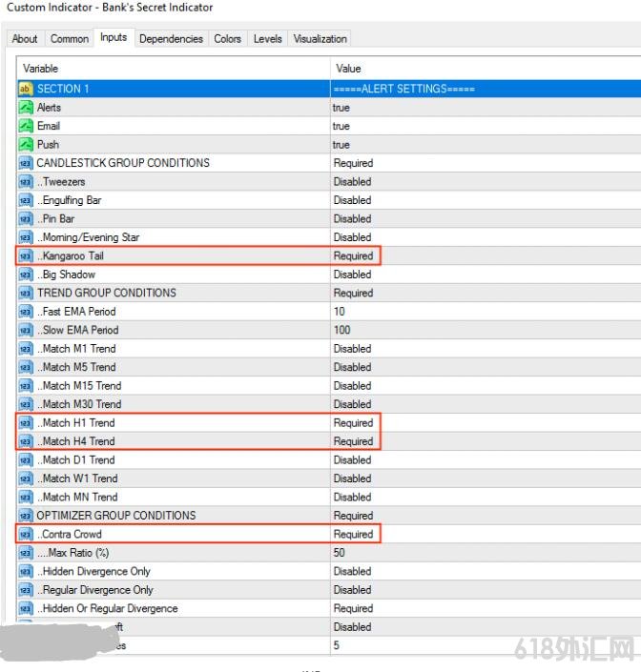Click the icon beside SECTION 1 row
Viewport: 641px width, 672px height.
coord(26,89)
